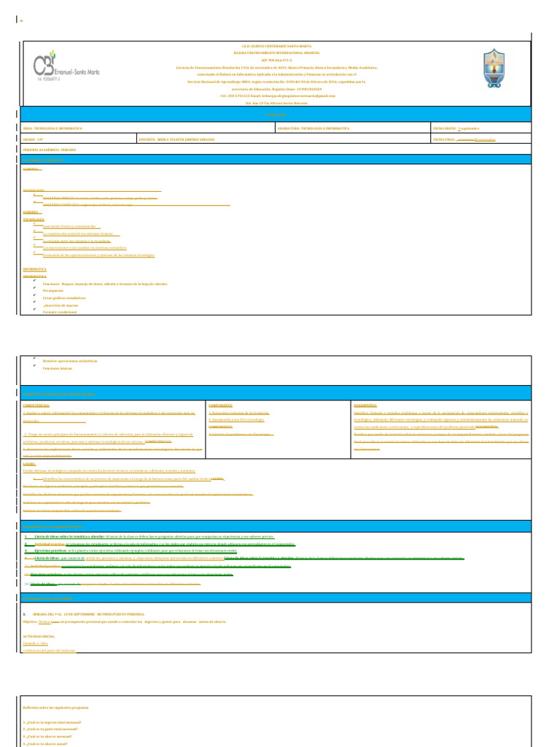Image resolution: width=560 pixels, height=747 pixels.
Task: Click the Emanuel-Santa Marta logo
Action: (66, 66)
